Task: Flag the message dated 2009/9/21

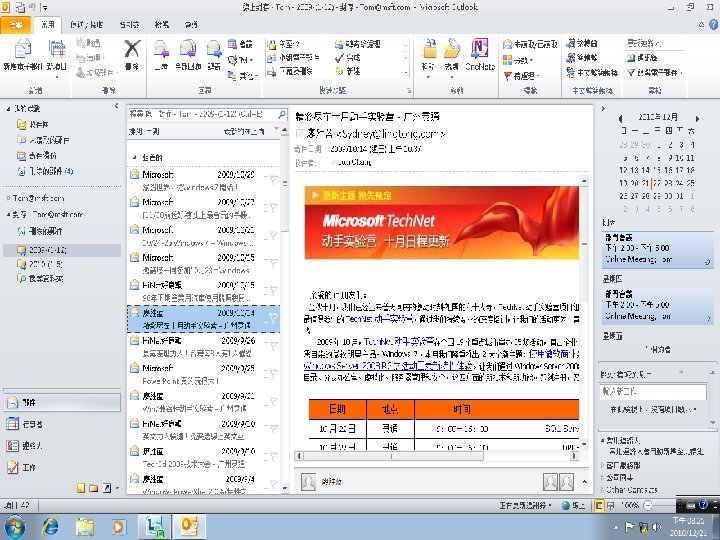Action: click(x=273, y=401)
